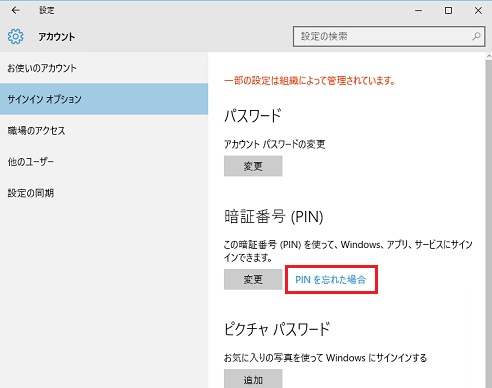Viewport: 492px width, 388px height.
Task: Click the お気に入りの写真を使って Windows にサインインする text
Action: tap(325, 358)
